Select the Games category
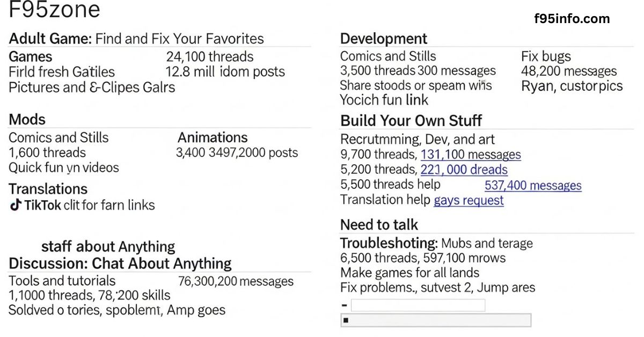Screen dimensions: 644x337 click(31, 57)
